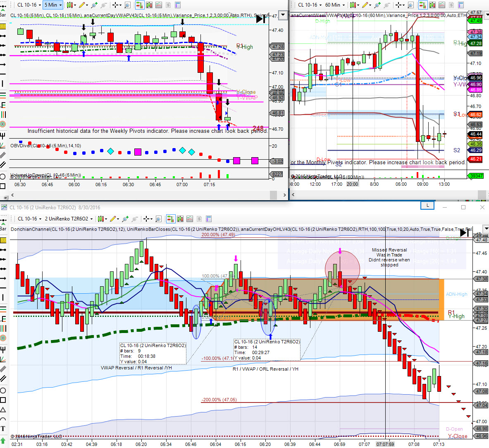
Task: Open the 2 UniRenko T2R6O2 interval dropdown
Action: [x=69, y=219]
